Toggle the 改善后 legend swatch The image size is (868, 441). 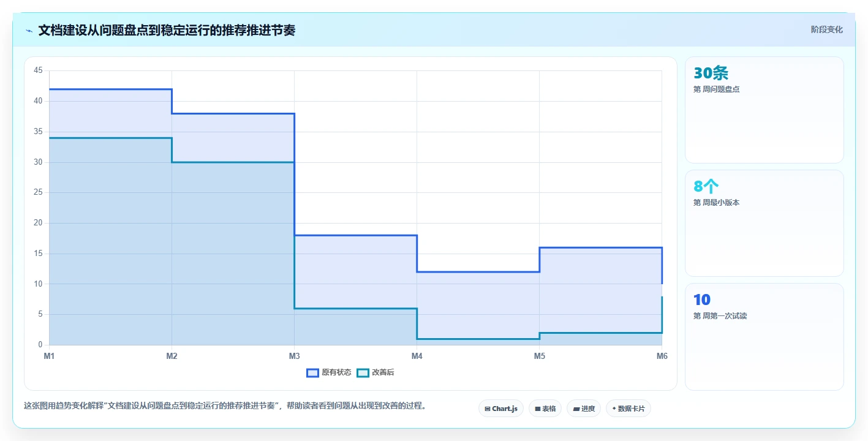pyautogui.click(x=363, y=372)
